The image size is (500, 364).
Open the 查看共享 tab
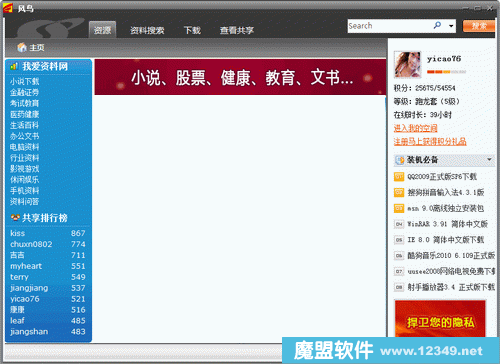(237, 30)
